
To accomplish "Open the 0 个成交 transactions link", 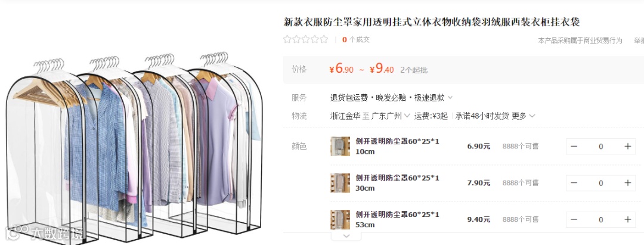I will pos(355,39).
